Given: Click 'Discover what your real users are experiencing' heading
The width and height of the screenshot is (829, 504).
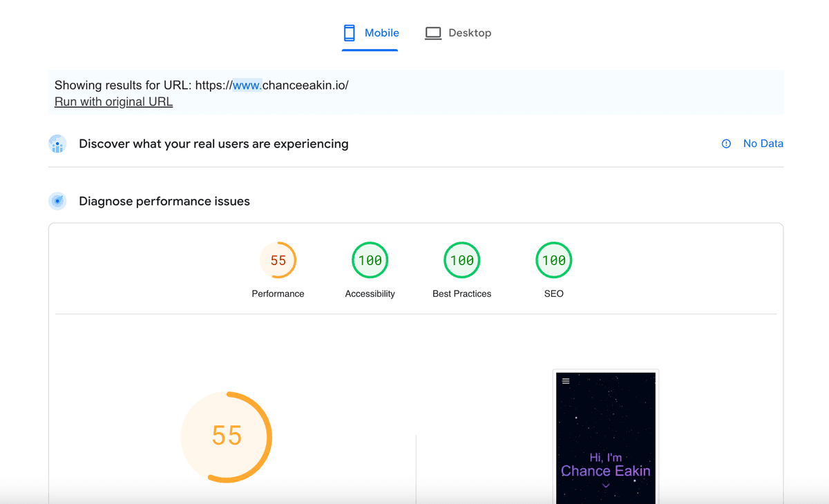Looking at the screenshot, I should pos(213,144).
